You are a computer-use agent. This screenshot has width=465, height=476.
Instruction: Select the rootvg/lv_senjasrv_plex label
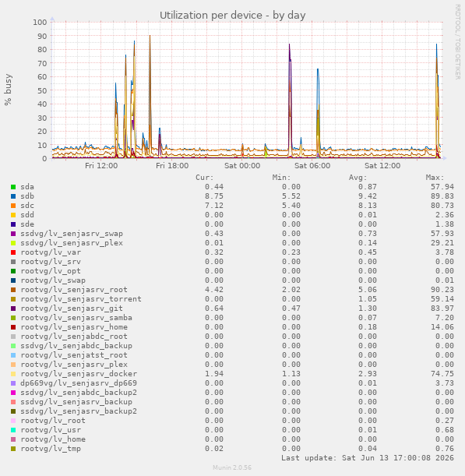click(x=74, y=365)
